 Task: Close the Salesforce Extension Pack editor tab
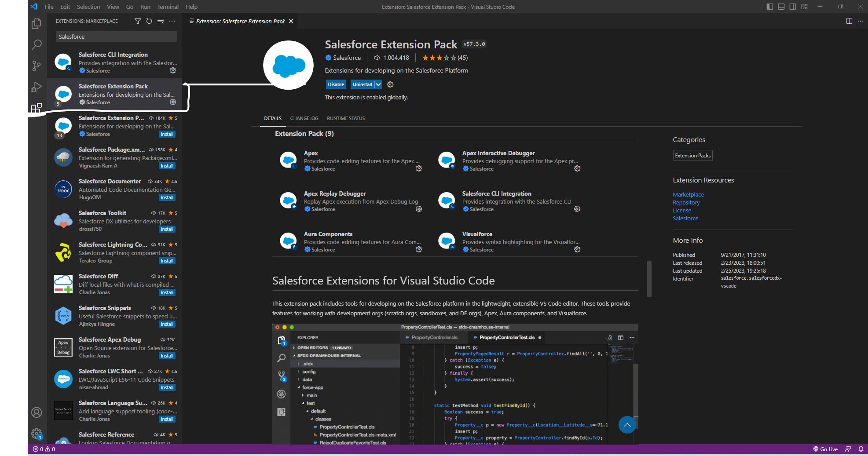[x=291, y=21]
